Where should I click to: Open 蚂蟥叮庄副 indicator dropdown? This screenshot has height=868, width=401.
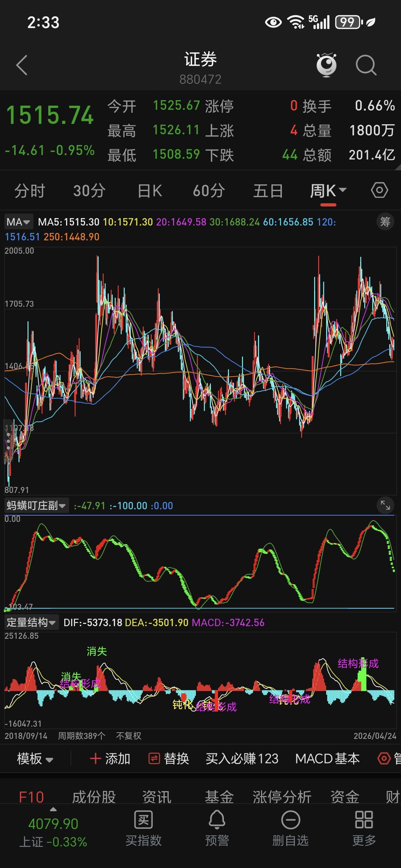(x=36, y=505)
